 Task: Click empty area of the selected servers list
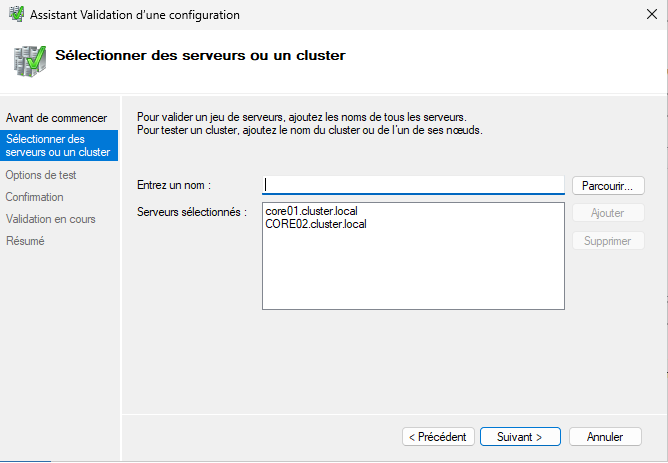[x=412, y=275]
